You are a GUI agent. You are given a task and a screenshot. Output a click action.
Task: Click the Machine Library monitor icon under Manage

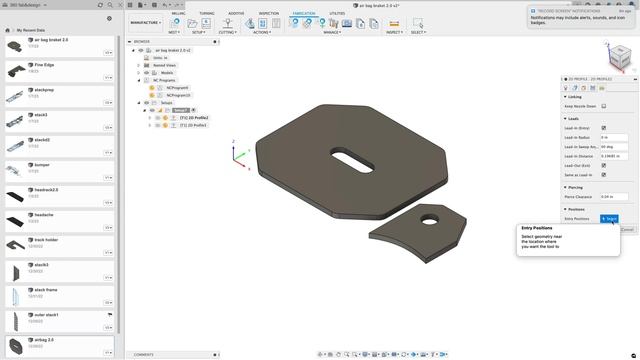click(x=347, y=23)
